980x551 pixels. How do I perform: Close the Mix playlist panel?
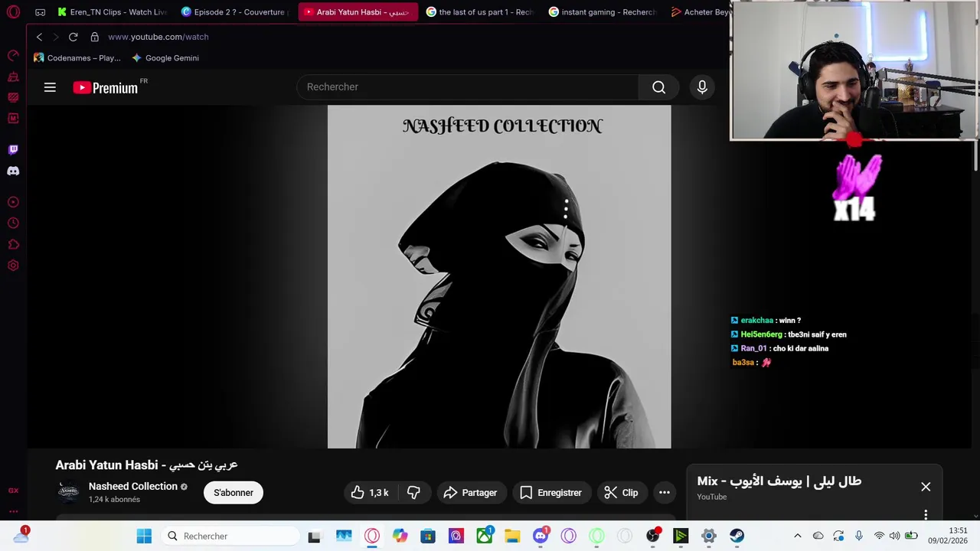tap(926, 487)
